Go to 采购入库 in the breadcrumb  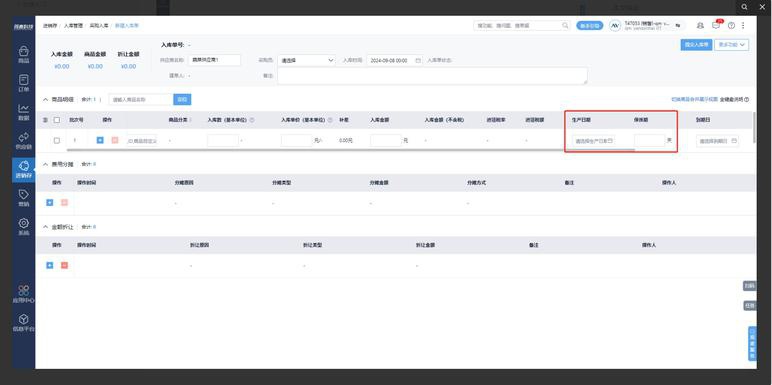click(98, 25)
